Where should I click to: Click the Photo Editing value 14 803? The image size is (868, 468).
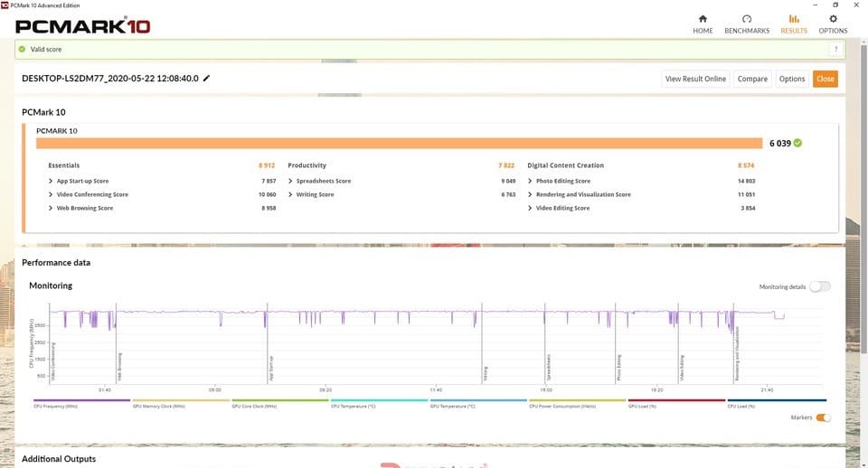[x=746, y=181]
